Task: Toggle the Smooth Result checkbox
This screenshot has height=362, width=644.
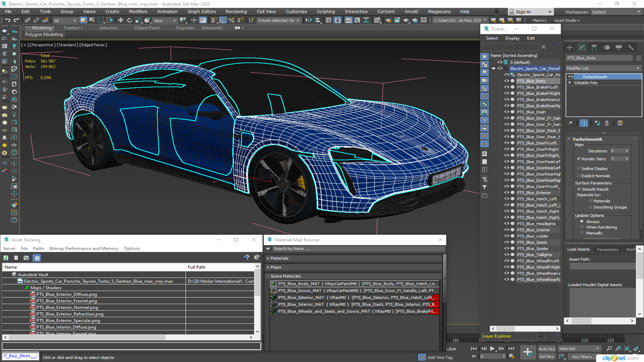Action: 579,189
